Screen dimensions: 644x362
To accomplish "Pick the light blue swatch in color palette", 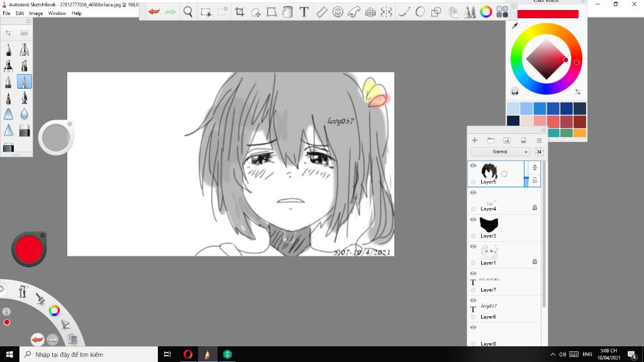I will pos(513,109).
